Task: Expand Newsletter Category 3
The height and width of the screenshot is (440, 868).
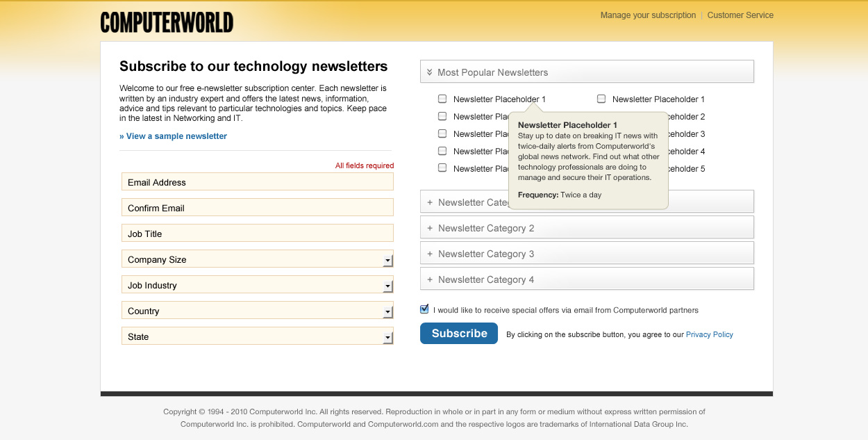Action: pyautogui.click(x=587, y=254)
